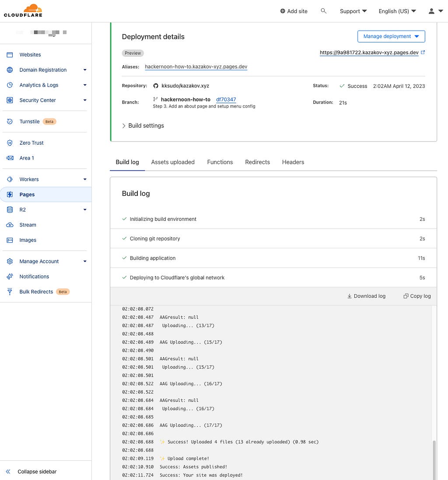Open Websites in the sidebar

coord(30,55)
